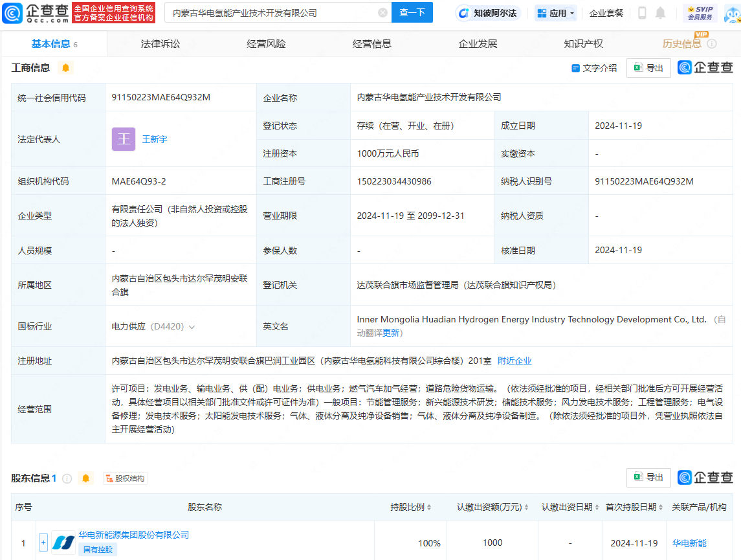Open the 知彼阿尔法 assistant
This screenshot has width=741, height=560.
[488, 13]
